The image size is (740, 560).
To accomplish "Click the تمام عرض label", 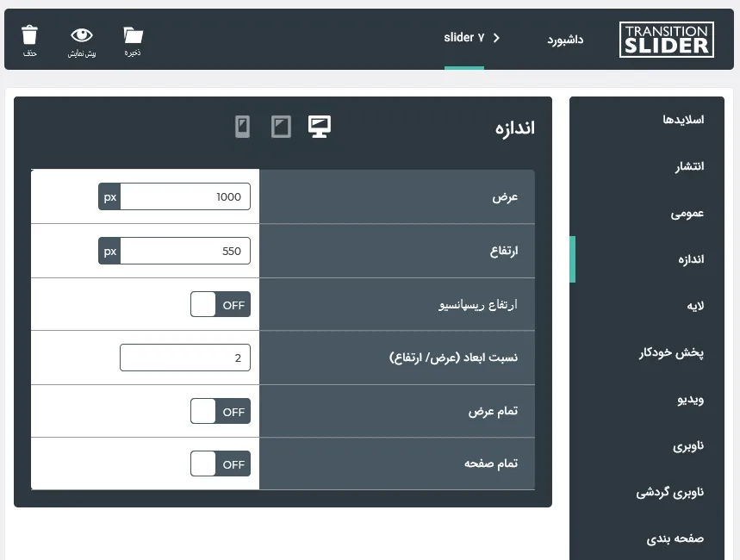I will click(493, 411).
